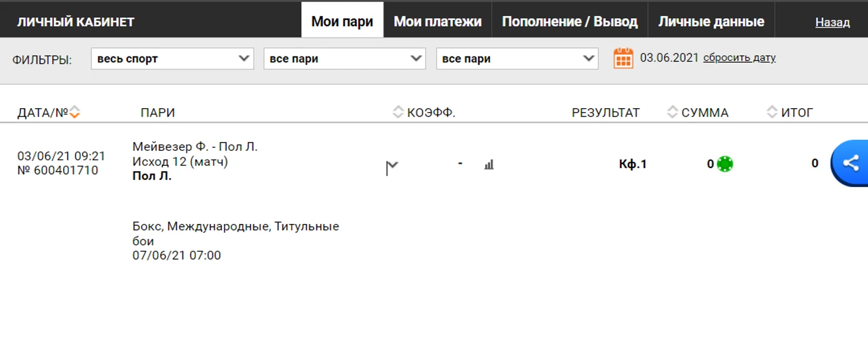Image resolution: width=868 pixels, height=341 pixels.
Task: Click the Назад link
Action: (x=832, y=23)
